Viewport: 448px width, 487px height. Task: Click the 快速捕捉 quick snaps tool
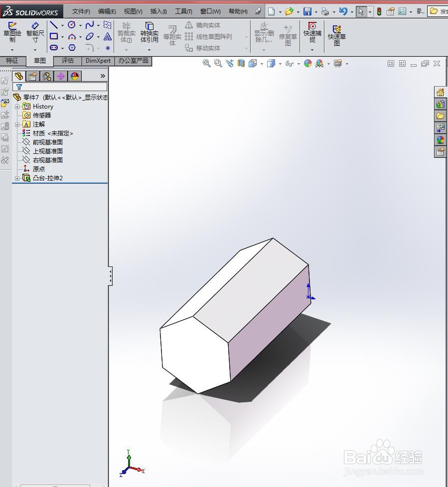tap(312, 32)
